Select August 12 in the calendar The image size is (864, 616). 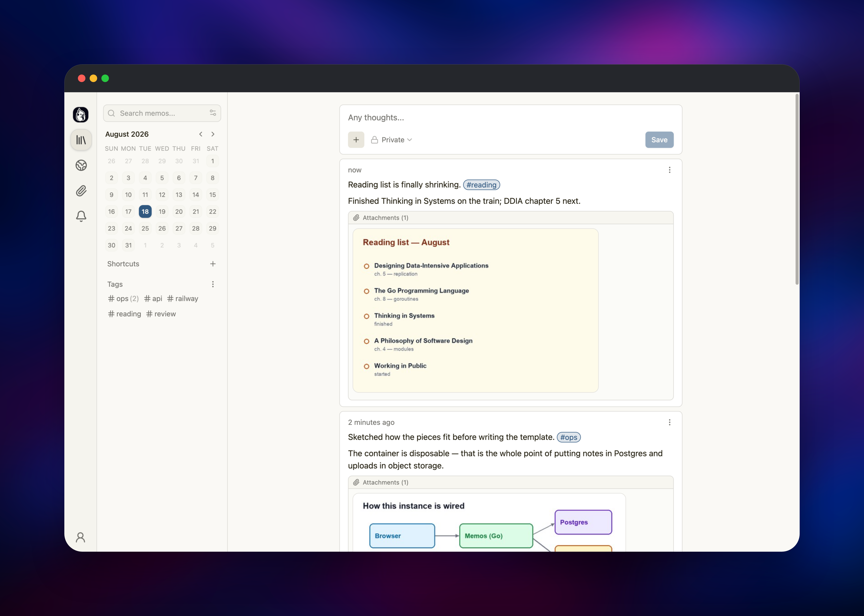tap(162, 195)
